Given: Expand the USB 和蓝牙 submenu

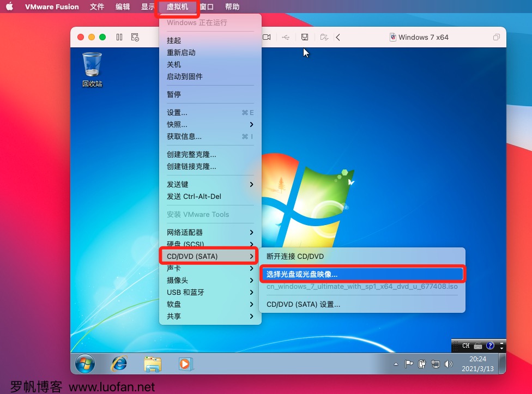Looking at the screenshot, I should [x=210, y=292].
